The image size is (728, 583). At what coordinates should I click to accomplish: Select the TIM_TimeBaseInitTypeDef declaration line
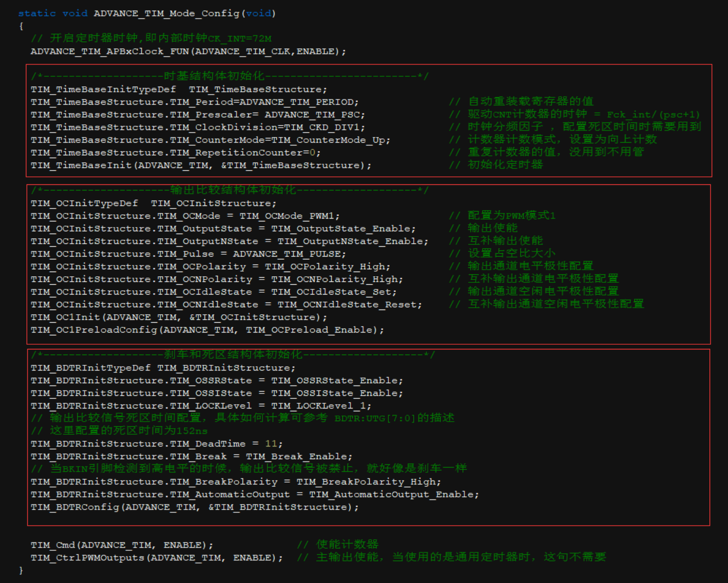(179, 89)
